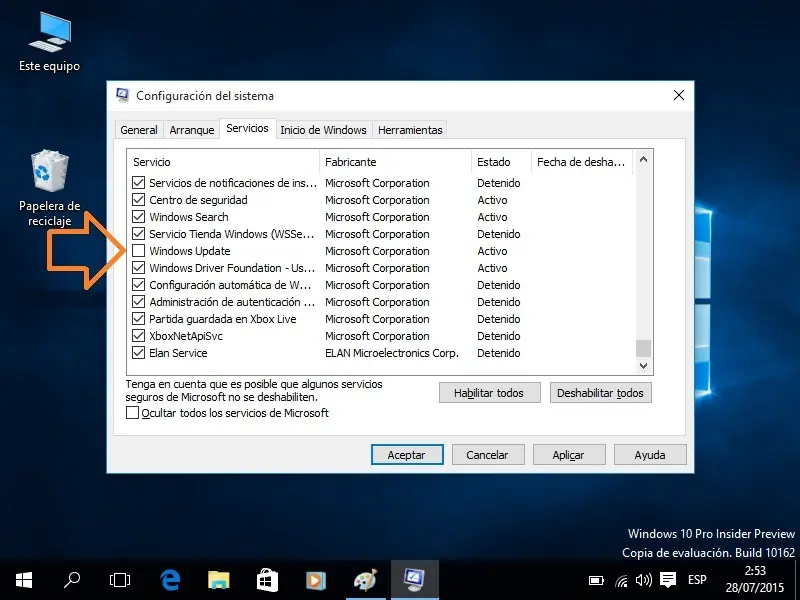Switch to the General tab

[139, 130]
